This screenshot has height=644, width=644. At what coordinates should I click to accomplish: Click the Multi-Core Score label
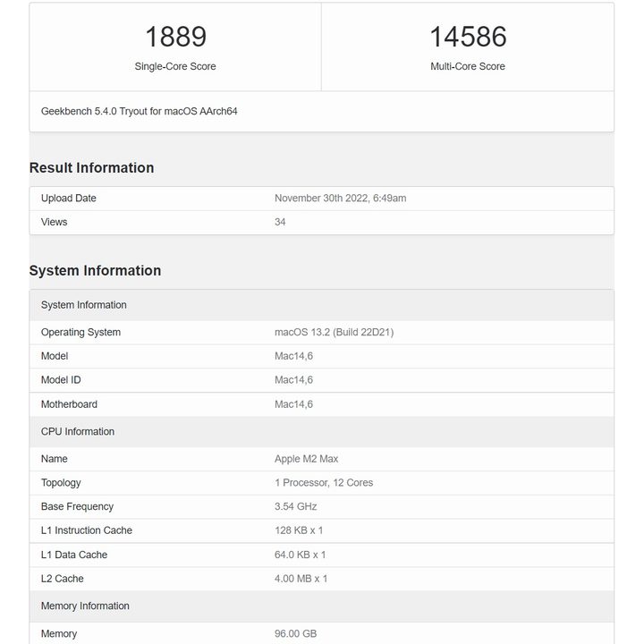pos(468,66)
